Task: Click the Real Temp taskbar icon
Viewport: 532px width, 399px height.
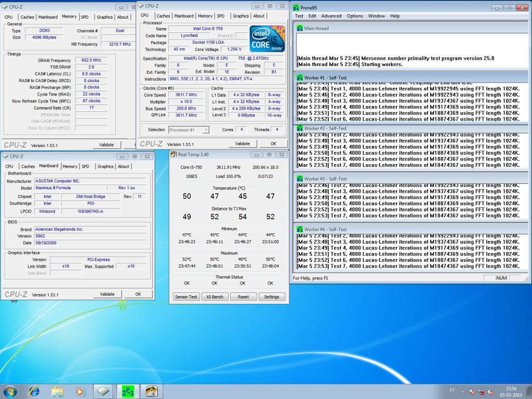Action: [x=151, y=391]
